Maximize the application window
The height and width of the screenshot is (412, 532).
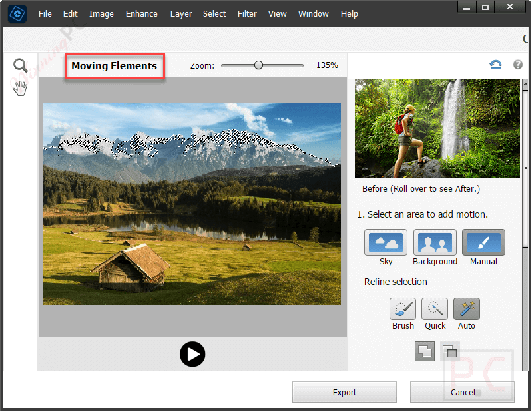485,7
